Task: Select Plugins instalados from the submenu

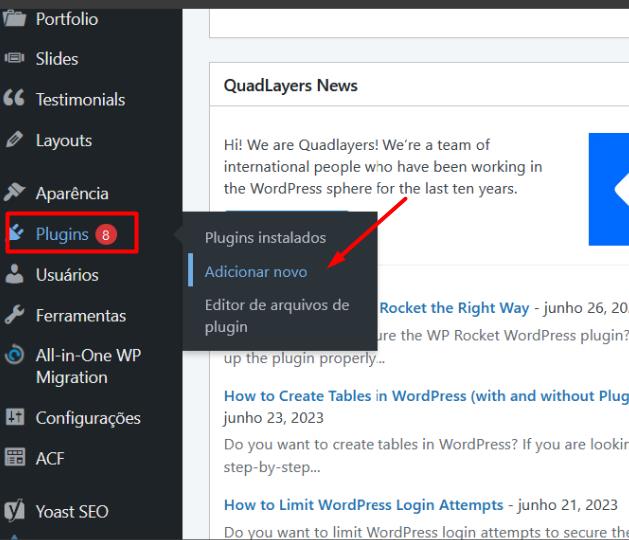Action: coord(265,238)
